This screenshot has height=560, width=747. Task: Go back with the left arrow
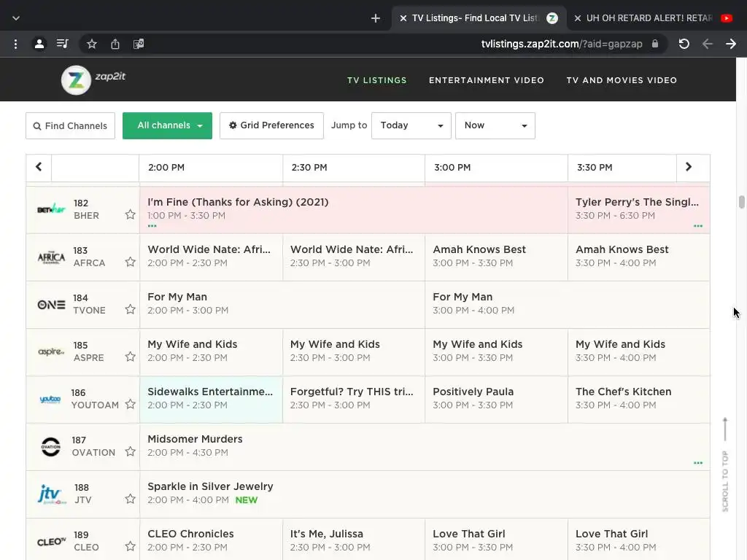point(708,44)
